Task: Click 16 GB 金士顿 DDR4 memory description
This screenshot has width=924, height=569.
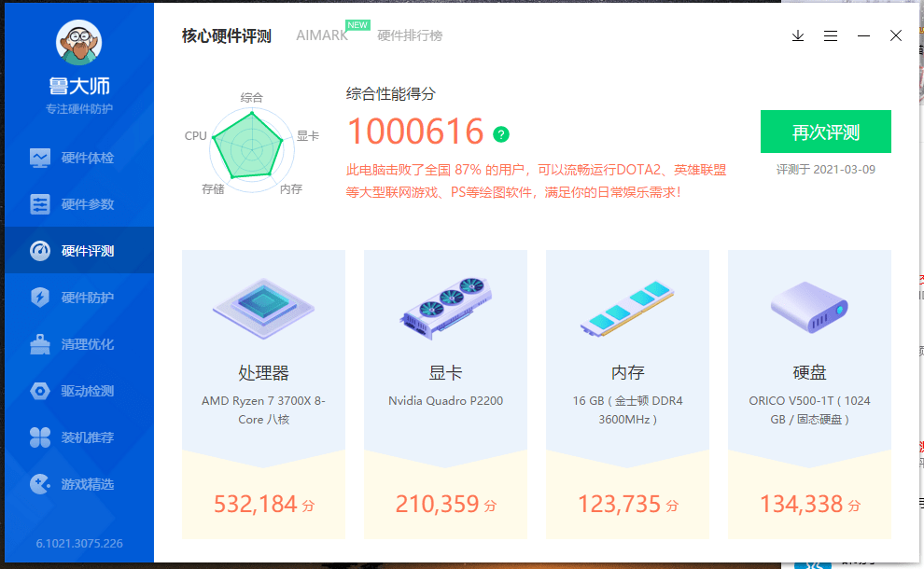Action: pos(627,410)
